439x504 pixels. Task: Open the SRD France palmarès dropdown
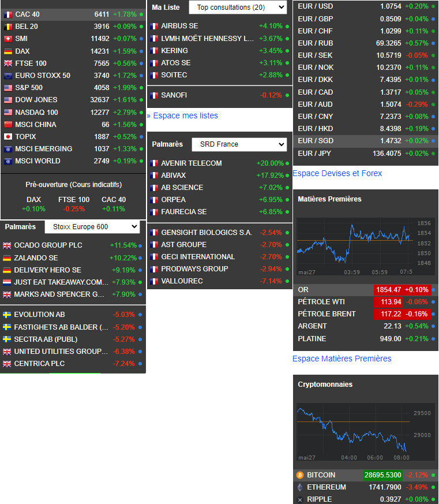[239, 144]
